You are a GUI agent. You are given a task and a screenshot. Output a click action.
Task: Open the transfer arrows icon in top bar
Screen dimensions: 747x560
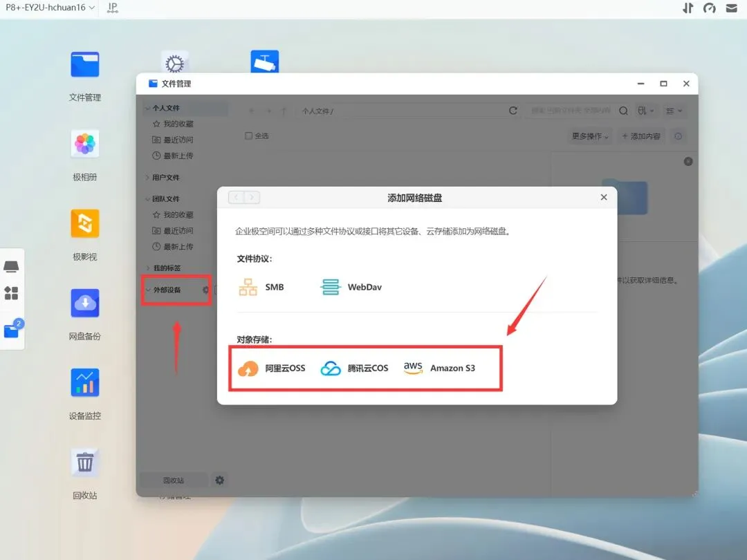point(688,8)
